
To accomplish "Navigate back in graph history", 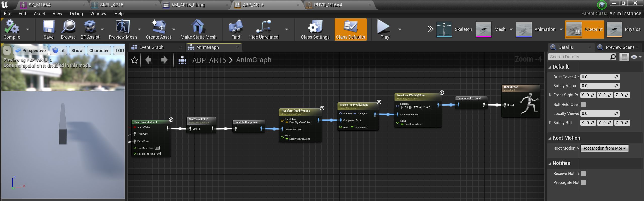I will [148, 60].
